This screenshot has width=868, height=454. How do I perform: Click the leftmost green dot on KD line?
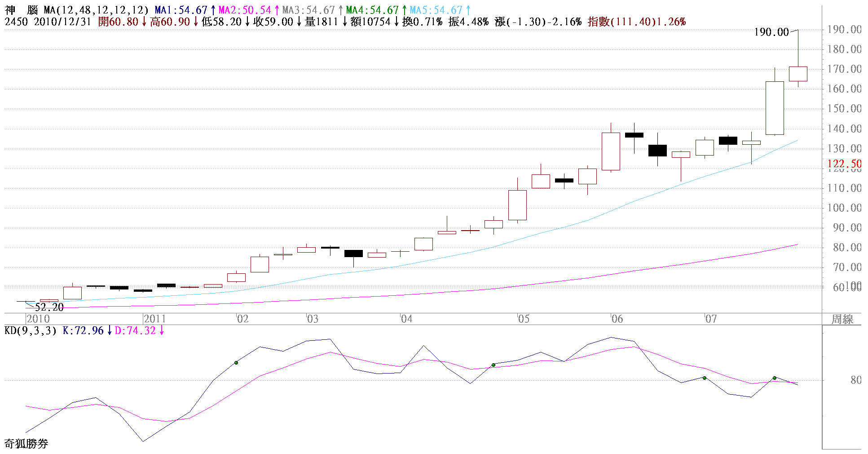pos(236,363)
